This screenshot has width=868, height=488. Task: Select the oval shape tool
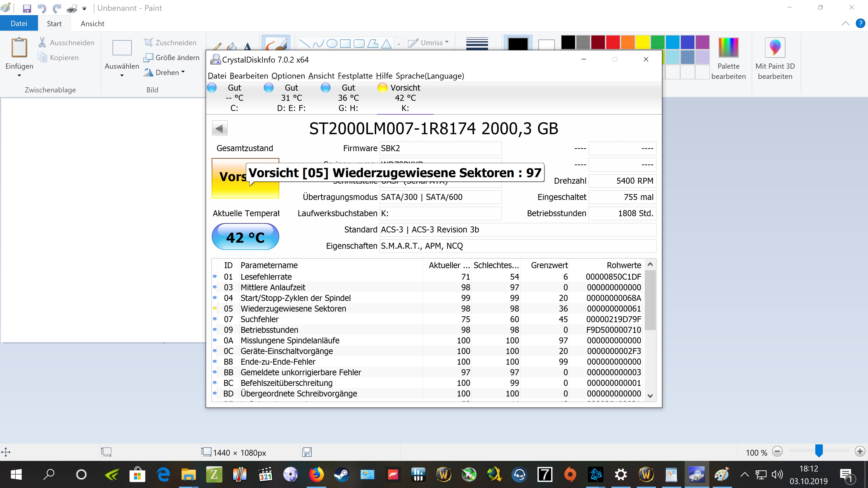pos(332,43)
